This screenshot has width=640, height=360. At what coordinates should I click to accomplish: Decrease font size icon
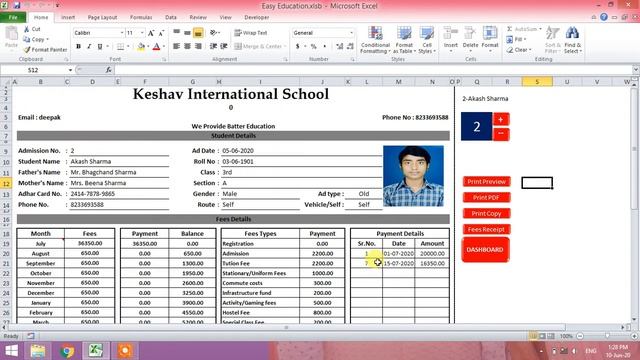(161, 33)
